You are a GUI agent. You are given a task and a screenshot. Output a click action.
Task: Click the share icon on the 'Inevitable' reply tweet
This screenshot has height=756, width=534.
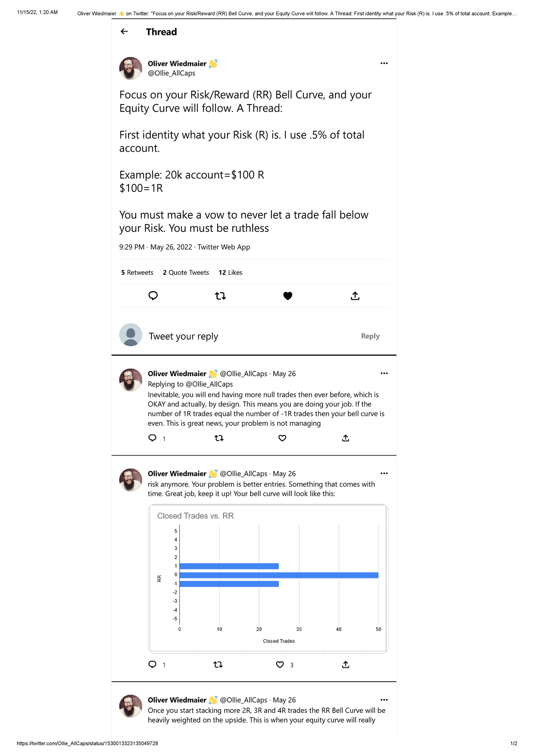345,438
